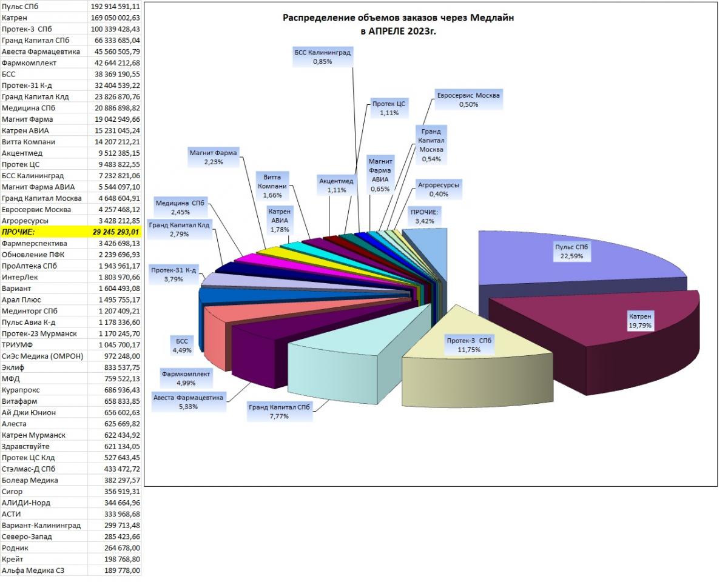Click the "Стэлмас-Д СПб" table cell
728x582 pixels.
[44, 469]
